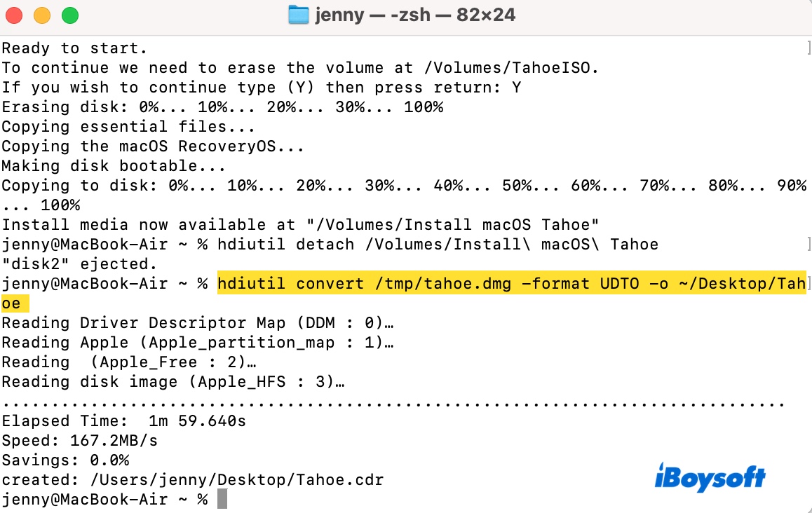Click the gray cursor block at the prompt

(x=222, y=499)
